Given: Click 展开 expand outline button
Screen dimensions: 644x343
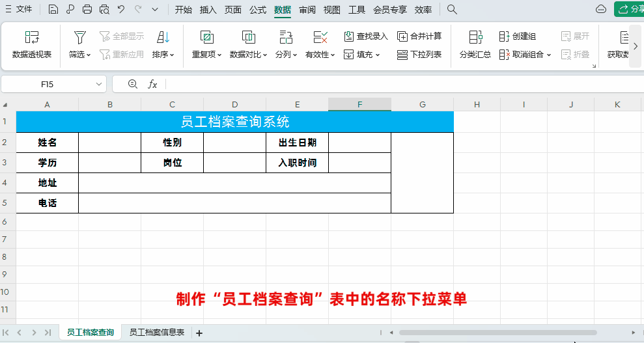Looking at the screenshot, I should pos(575,36).
